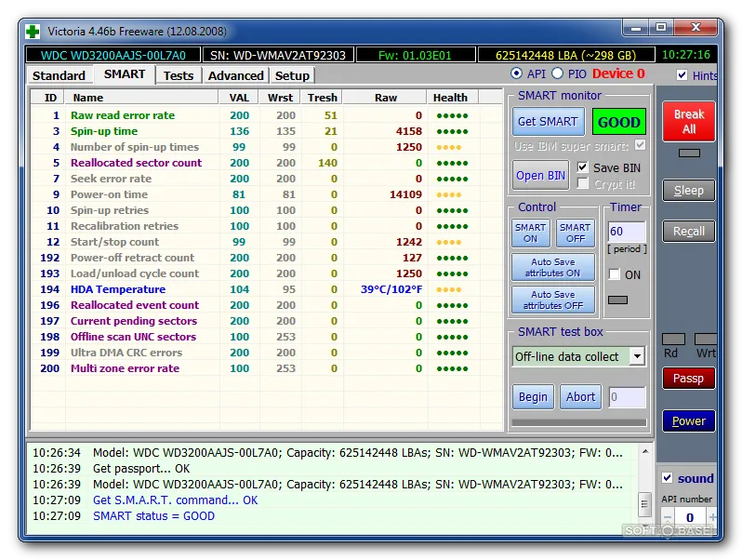Click the SMART test progress bar
This screenshot has height=560, width=742.
[578, 422]
